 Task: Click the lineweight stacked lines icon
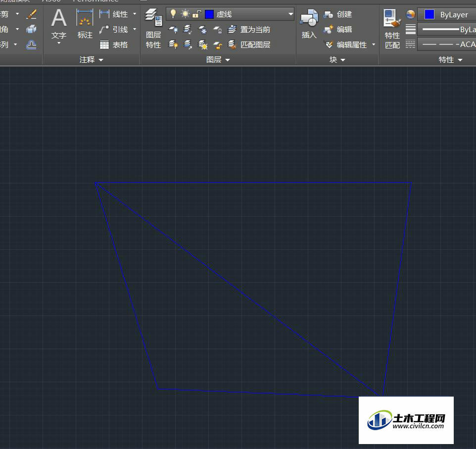pos(410,30)
